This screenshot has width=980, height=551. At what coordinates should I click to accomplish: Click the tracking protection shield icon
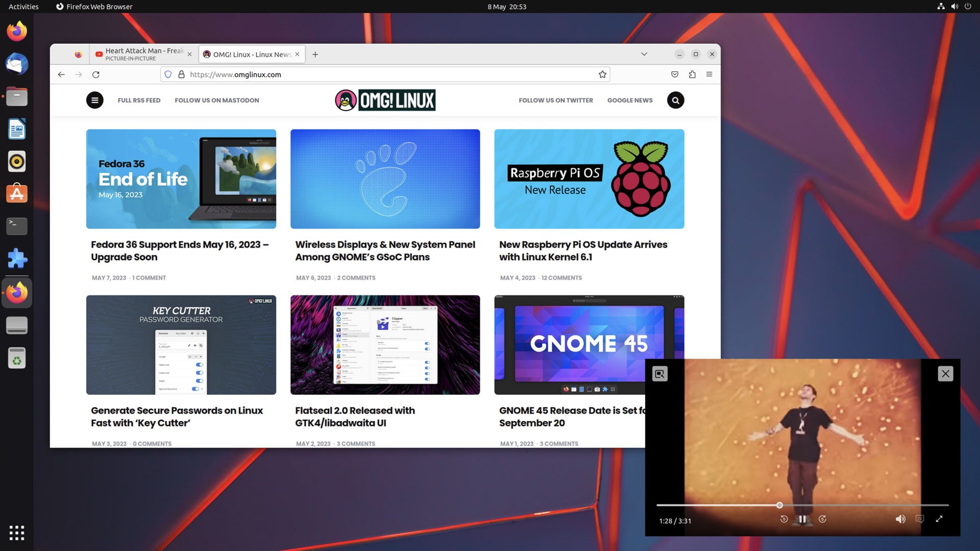coord(168,74)
